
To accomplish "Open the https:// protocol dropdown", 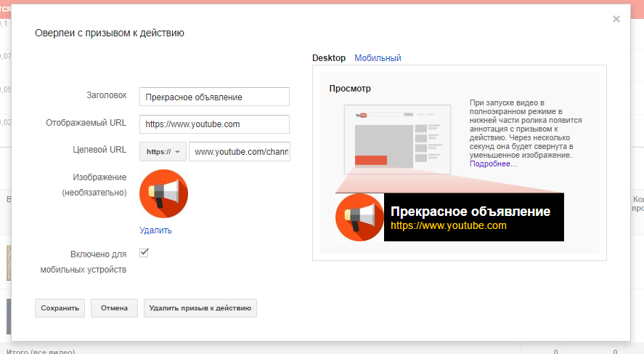I will (163, 152).
